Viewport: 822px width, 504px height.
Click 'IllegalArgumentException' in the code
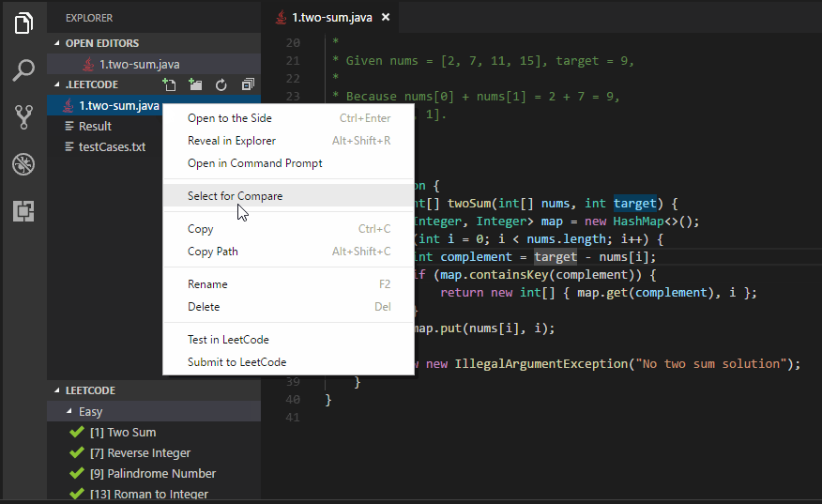point(541,363)
